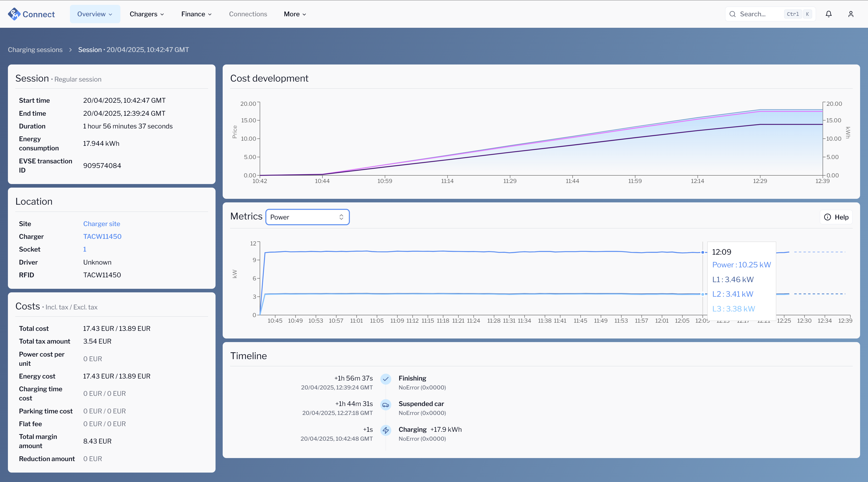Image resolution: width=868 pixels, height=482 pixels.
Task: Open the More menu
Action: [x=294, y=14]
